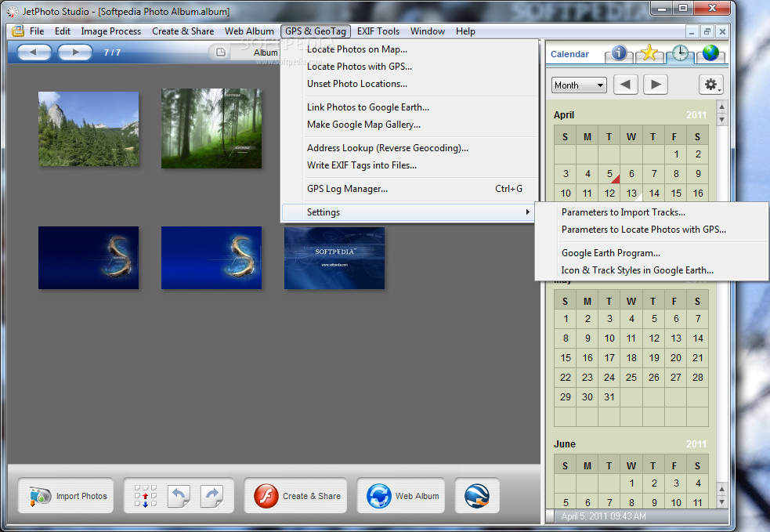This screenshot has width=770, height=532.
Task: Select May 17 in the calendar
Action: coord(609,357)
